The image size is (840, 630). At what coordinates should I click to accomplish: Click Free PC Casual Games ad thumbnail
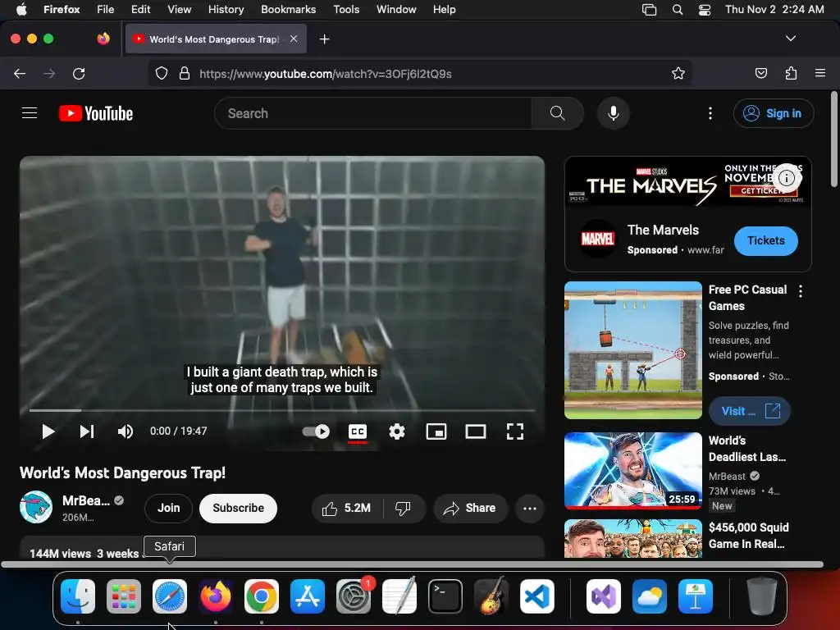pos(633,350)
